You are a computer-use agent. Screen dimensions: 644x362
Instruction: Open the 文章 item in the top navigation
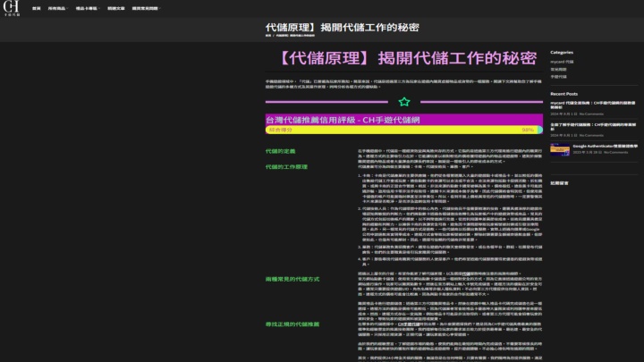(x=115, y=8)
